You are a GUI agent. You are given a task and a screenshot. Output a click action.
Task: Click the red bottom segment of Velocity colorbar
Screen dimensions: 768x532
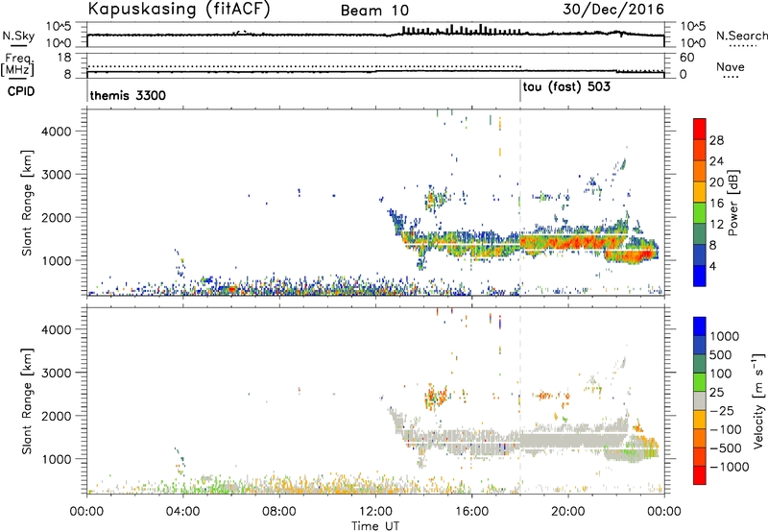click(x=700, y=475)
